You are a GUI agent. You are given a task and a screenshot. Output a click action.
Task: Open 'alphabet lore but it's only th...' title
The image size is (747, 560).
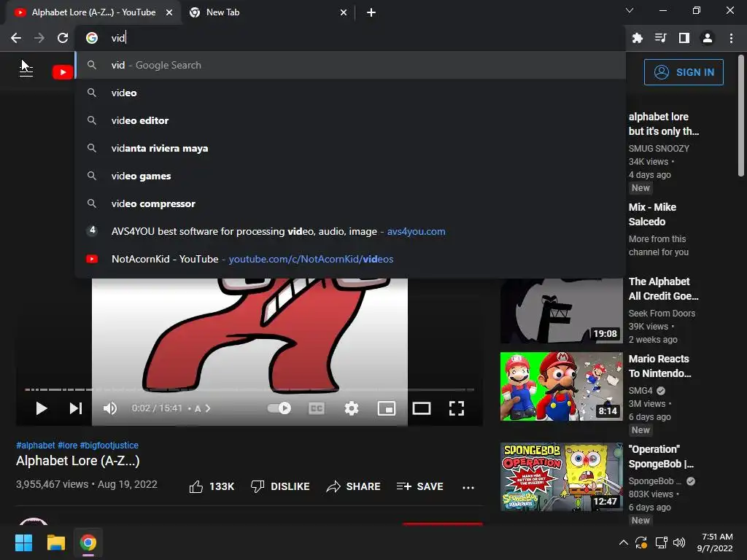pyautogui.click(x=664, y=124)
